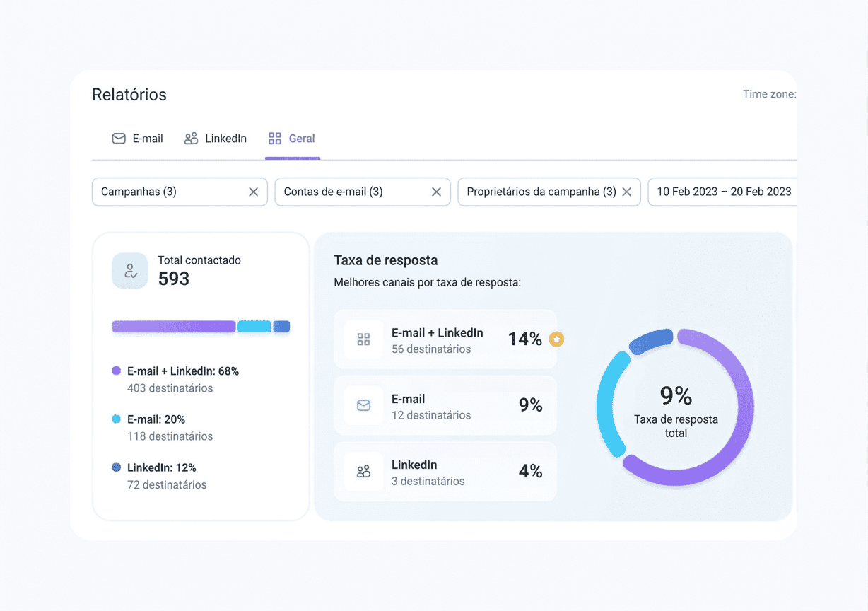Image resolution: width=868 pixels, height=611 pixels.
Task: Click the grid icon beside Geral tab
Action: [x=275, y=139]
